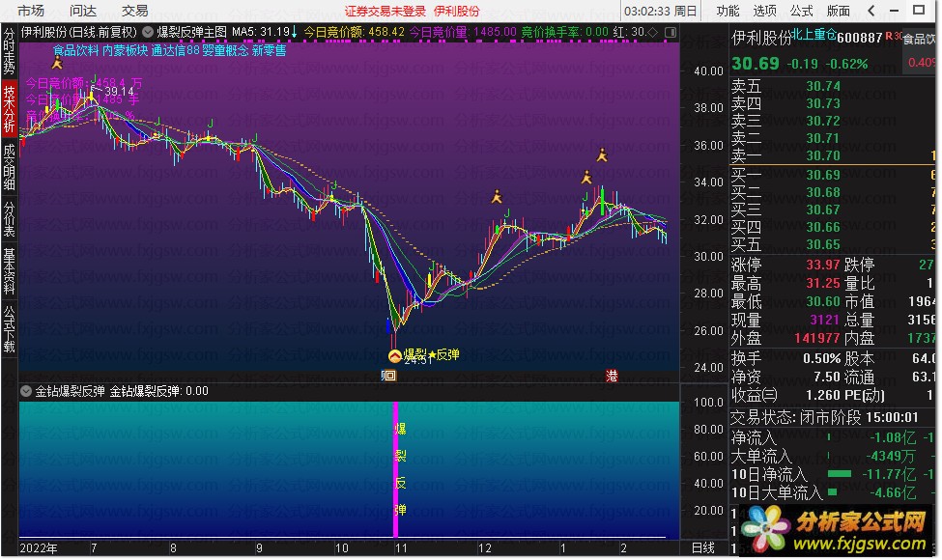Switch to the 公式下载 side tab
Image resolution: width=942 pixels, height=560 pixels.
point(9,329)
